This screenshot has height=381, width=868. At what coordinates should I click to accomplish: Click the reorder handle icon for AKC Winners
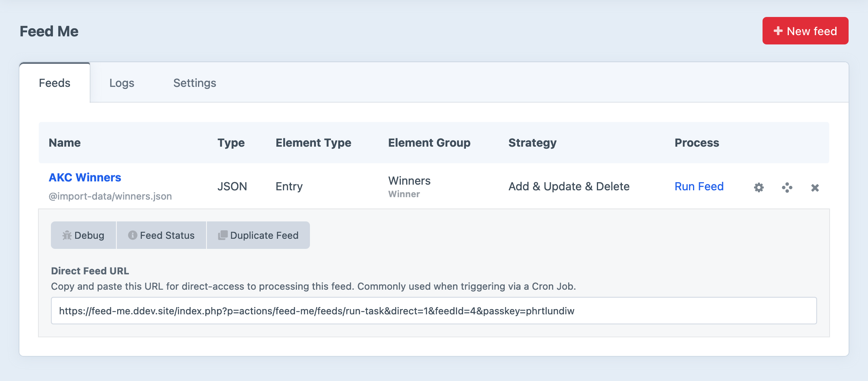click(787, 187)
